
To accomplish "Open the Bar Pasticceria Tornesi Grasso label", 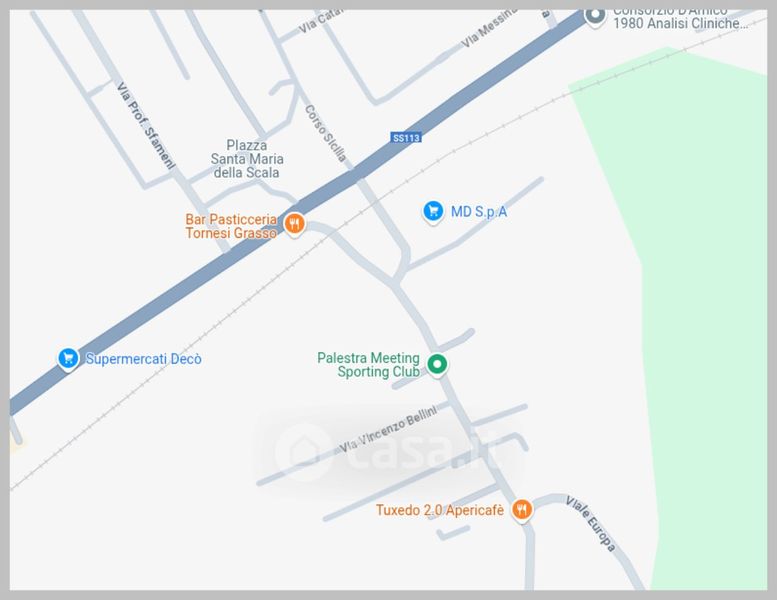I will pyautogui.click(x=231, y=226).
